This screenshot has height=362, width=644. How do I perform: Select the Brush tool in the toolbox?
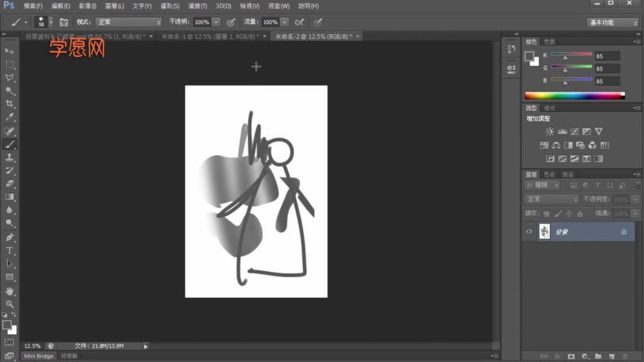[9, 145]
